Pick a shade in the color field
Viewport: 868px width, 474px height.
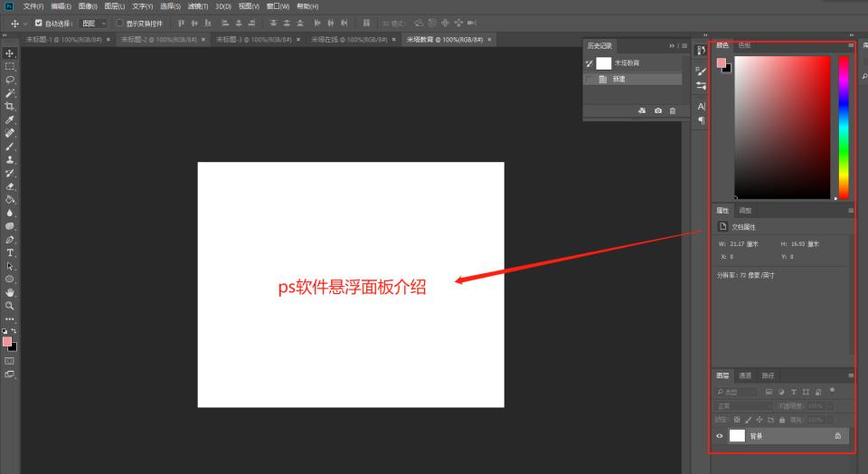tap(782, 127)
